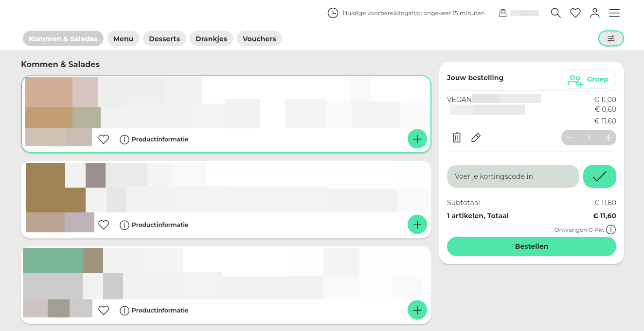Screen dimensions: 644x331
Task: Add the first product with plus button
Action: (417, 139)
